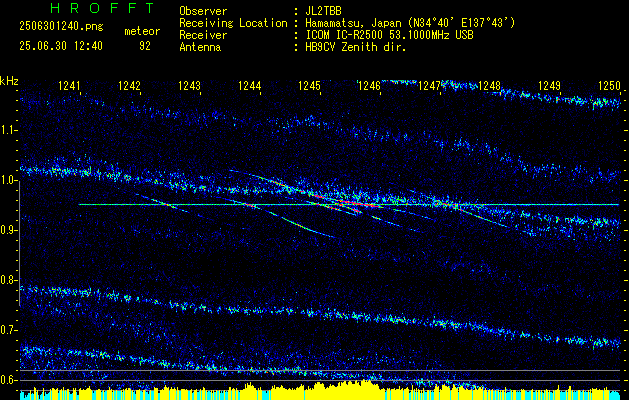Viewport: 629px width, 400px height.
Task: Click the 1246 time marker
Action: [369, 86]
